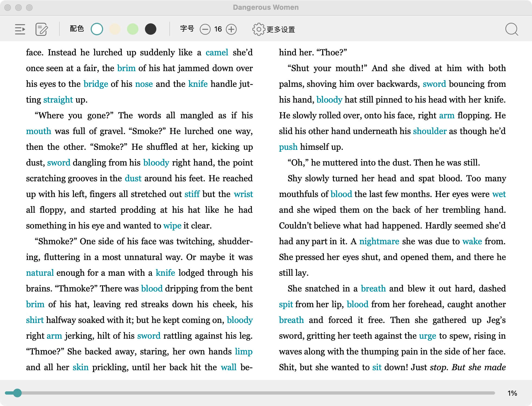Click the highlighted word "stiff"
Viewport: 532px width, 406px height.
click(x=192, y=194)
